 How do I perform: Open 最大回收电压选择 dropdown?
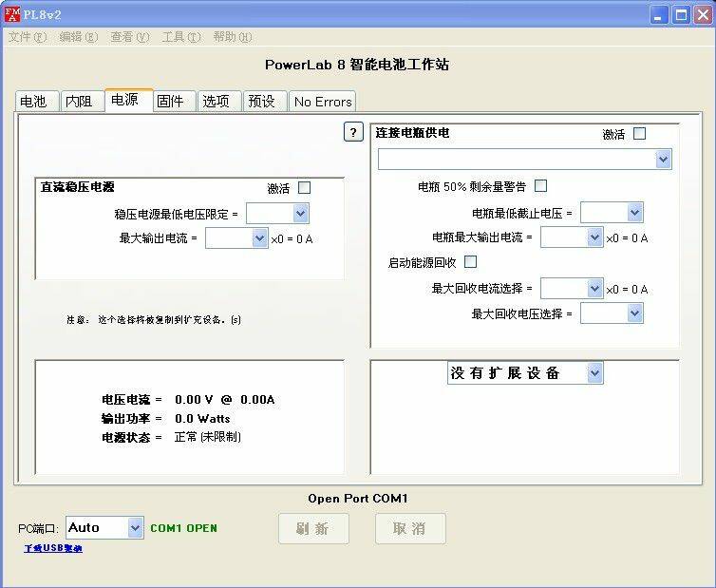[612, 313]
